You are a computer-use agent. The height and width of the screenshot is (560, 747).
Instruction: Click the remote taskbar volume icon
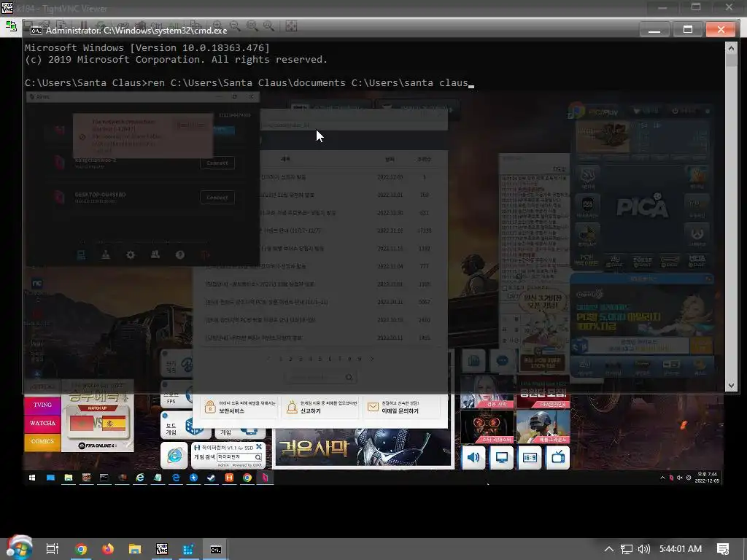pos(680,478)
